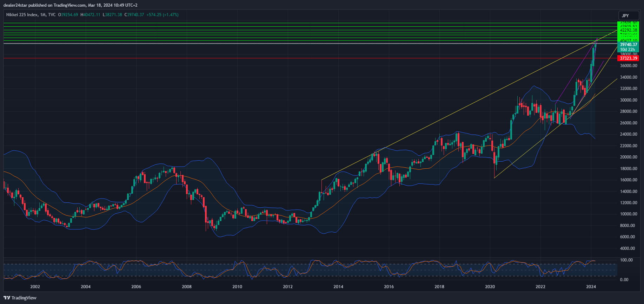Click the change value +574.25 (+1.47%)
This screenshot has height=304, width=644.
(x=162, y=15)
